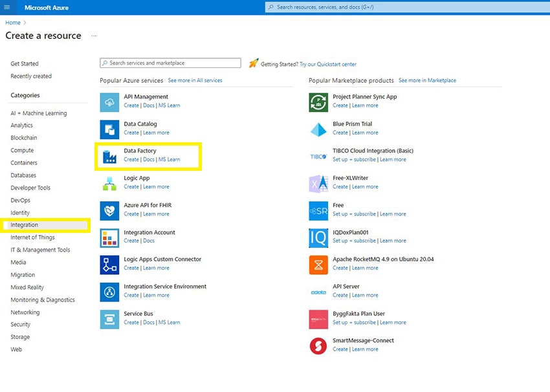The height and width of the screenshot is (392, 550).
Task: Open the hamburger portal menu
Action: (x=6, y=7)
